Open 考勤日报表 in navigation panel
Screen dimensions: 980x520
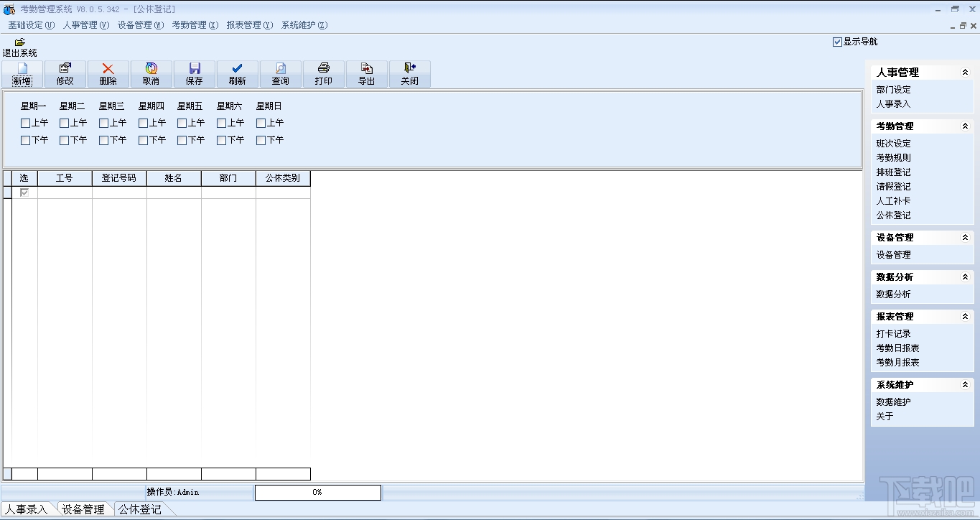[x=897, y=348]
